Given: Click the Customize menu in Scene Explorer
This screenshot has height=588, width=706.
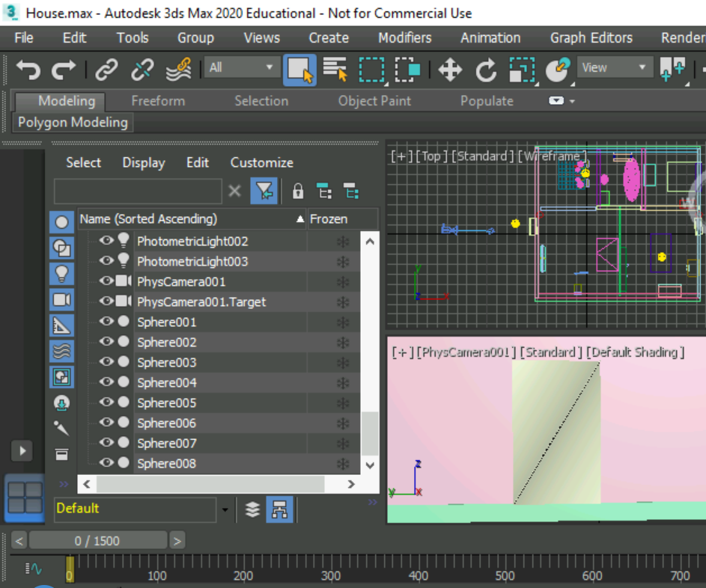Looking at the screenshot, I should click(x=261, y=162).
